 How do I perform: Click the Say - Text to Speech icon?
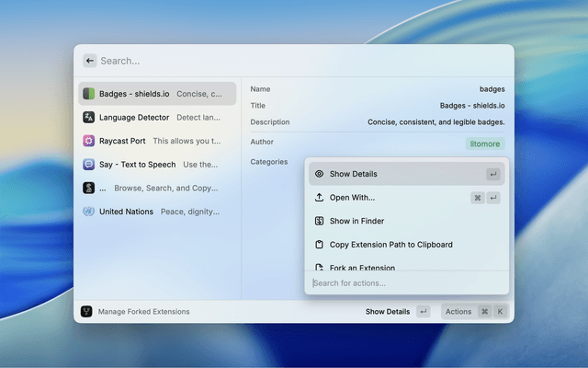tap(89, 165)
